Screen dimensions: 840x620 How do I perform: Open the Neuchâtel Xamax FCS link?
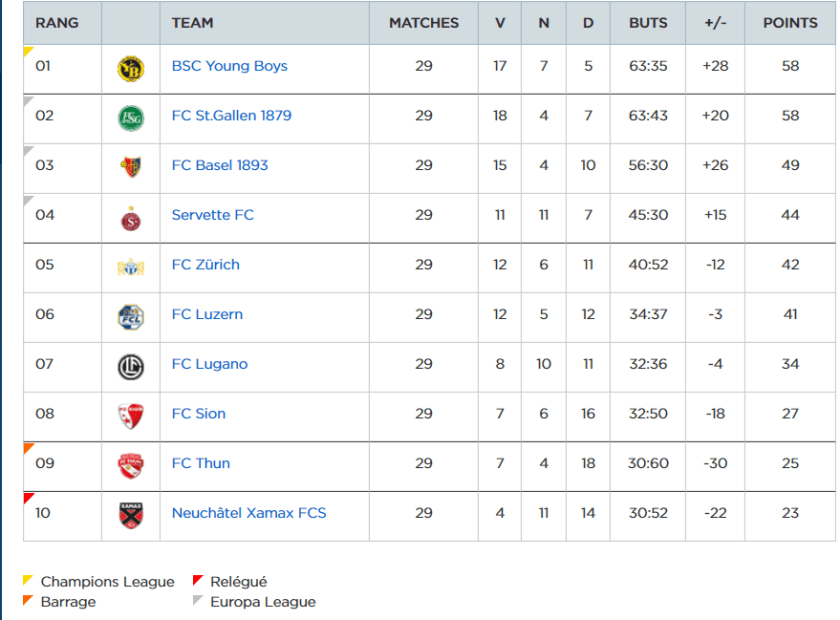click(x=248, y=513)
